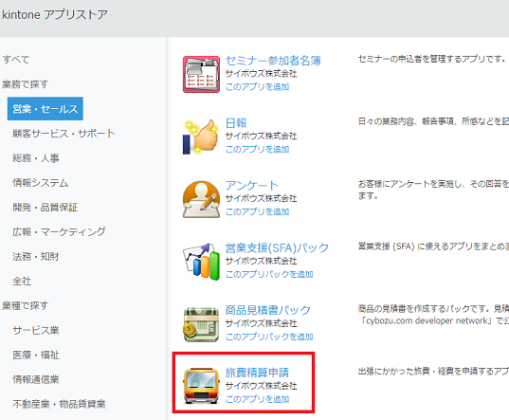Click サイボウズ株式会社 under 日報

click(x=261, y=136)
